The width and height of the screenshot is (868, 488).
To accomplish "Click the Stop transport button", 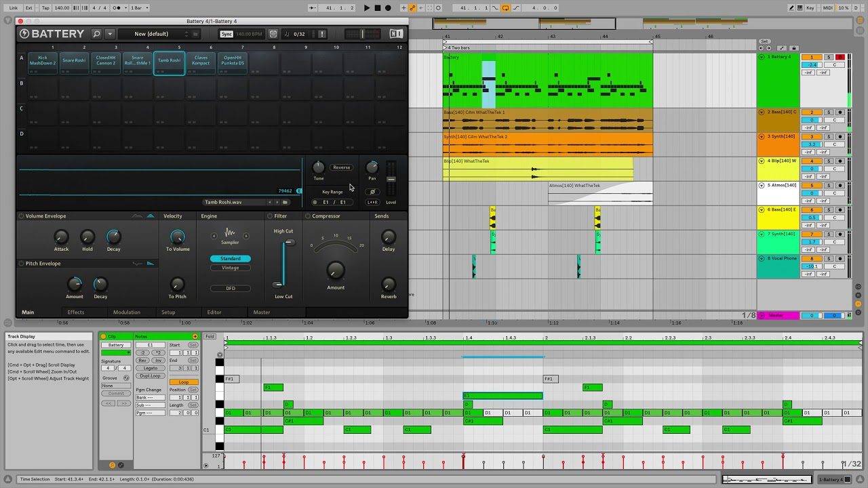I will 378,8.
